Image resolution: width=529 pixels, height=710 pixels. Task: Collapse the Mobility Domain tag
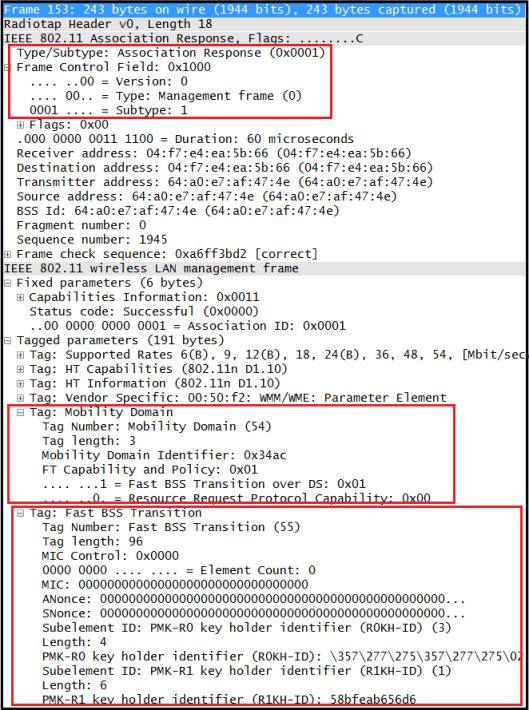20,413
